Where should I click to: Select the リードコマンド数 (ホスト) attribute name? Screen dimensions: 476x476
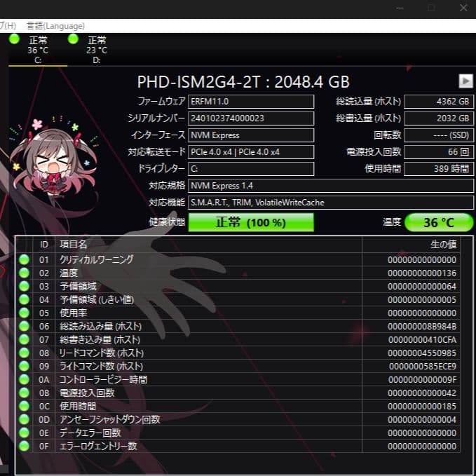[x=102, y=353]
